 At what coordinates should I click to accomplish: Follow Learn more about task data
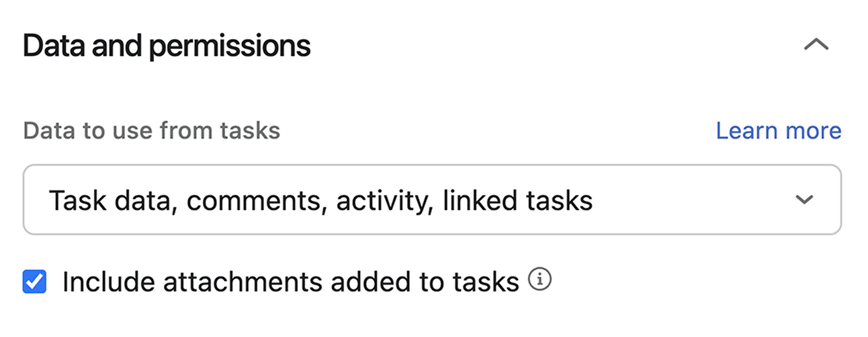pos(778,131)
